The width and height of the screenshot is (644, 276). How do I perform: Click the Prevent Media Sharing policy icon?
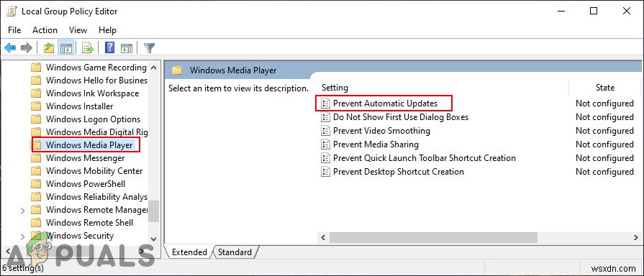tap(326, 144)
